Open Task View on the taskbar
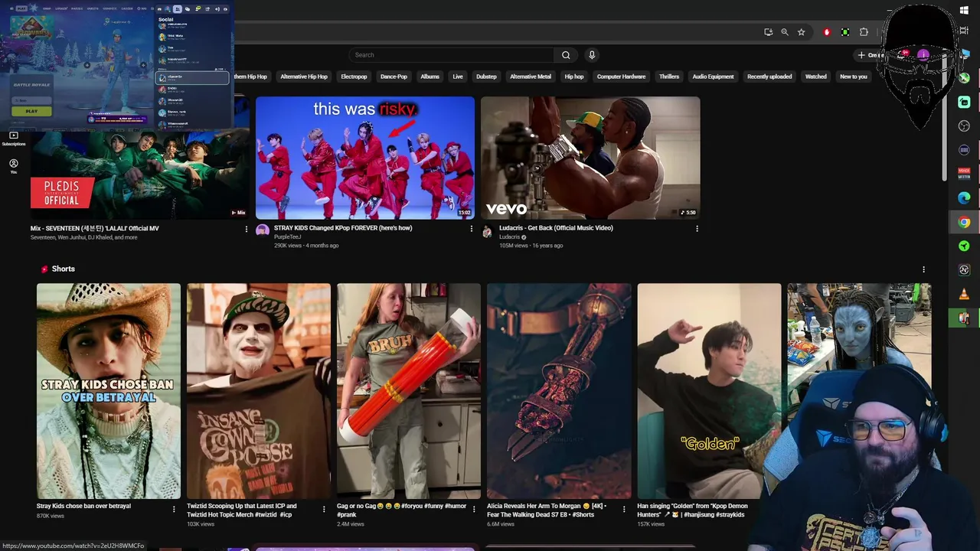Screen dimensions: 980x551 tap(964, 31)
